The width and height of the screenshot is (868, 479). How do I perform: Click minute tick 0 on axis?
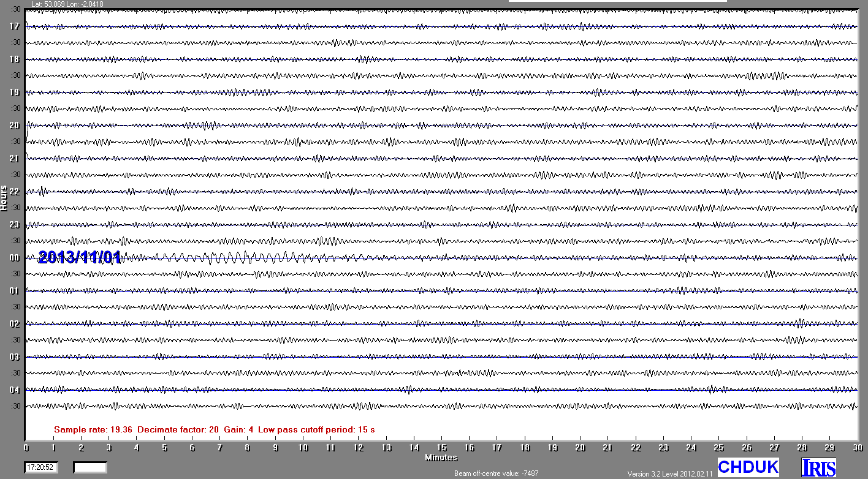click(x=26, y=447)
